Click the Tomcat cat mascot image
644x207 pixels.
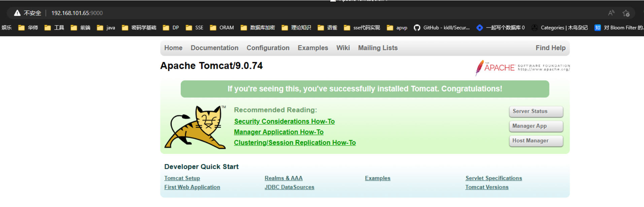coord(195,127)
